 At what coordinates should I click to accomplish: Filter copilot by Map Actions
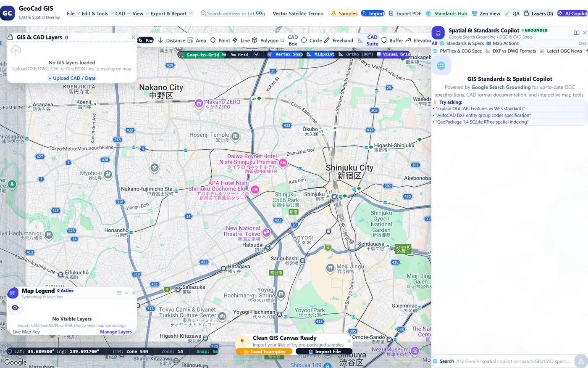pyautogui.click(x=502, y=43)
